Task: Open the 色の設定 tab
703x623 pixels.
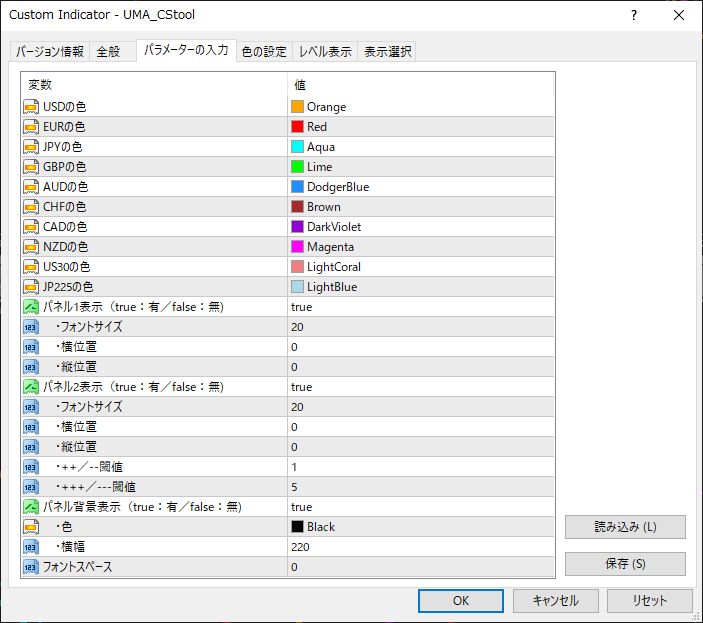Action: tap(264, 52)
